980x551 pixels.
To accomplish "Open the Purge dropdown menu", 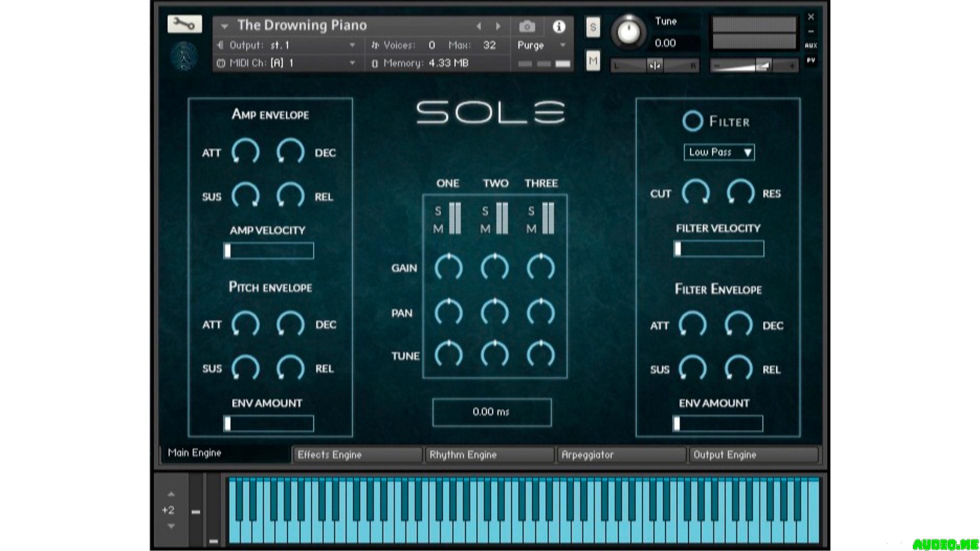I will 541,45.
